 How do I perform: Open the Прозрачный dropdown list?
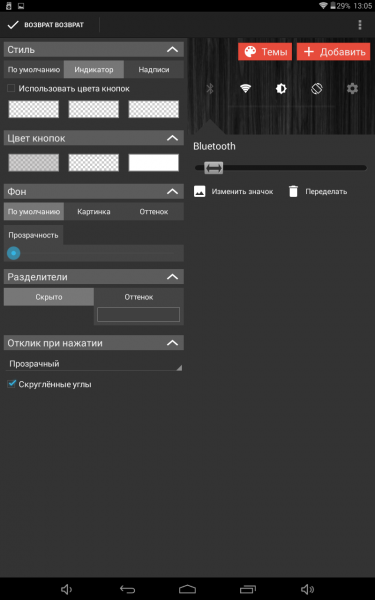click(x=94, y=364)
